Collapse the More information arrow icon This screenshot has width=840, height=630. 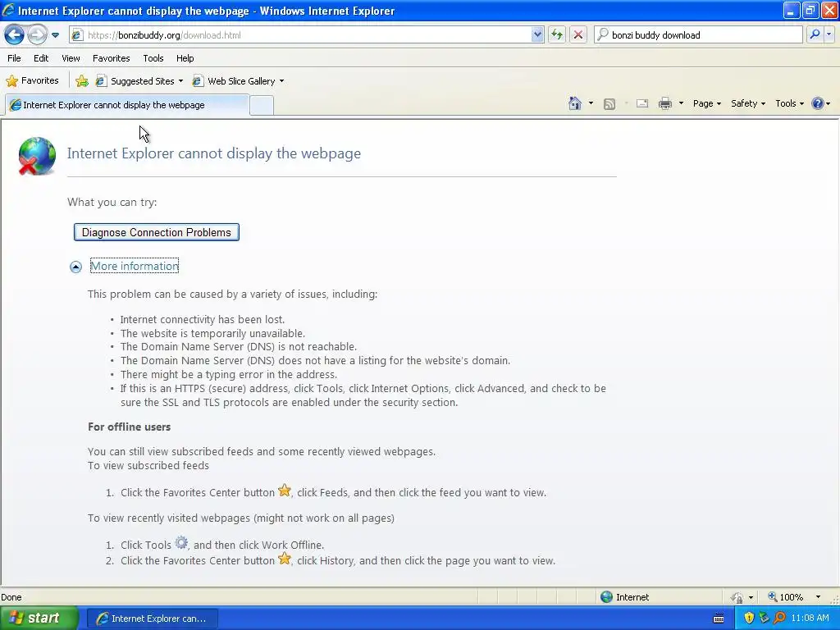point(75,267)
